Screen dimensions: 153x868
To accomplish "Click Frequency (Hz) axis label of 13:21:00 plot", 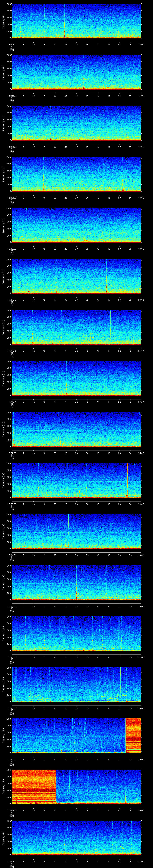I will tap(4, 378).
